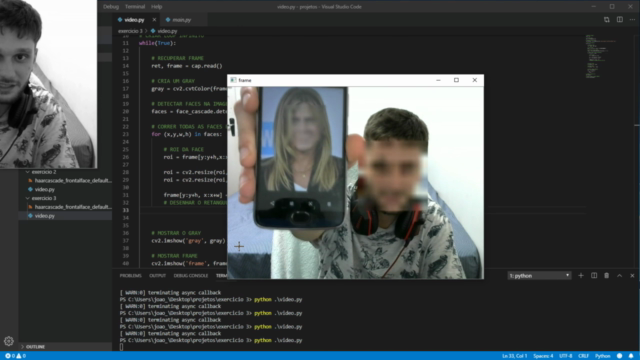Create a new terminal with the plus icon
Screen dimensions: 640x360
(581, 276)
